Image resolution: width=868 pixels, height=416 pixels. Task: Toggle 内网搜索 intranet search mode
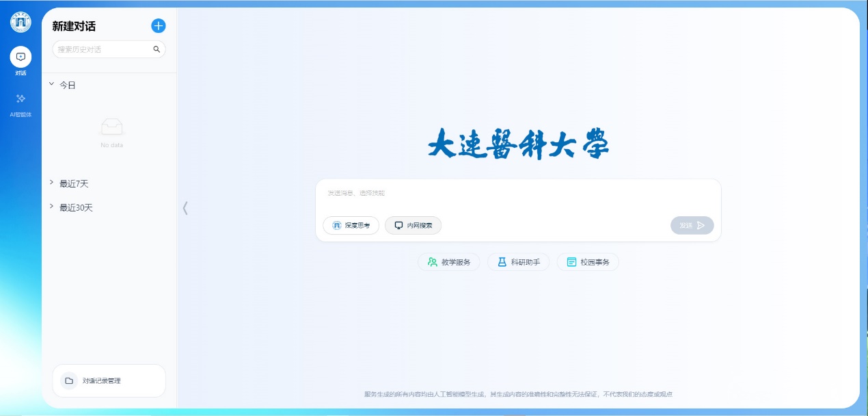413,225
